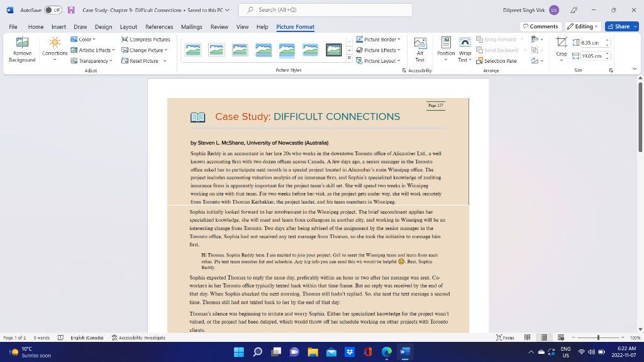The image size is (644, 362).
Task: Click the Remove Background tool
Action: pos(22,50)
